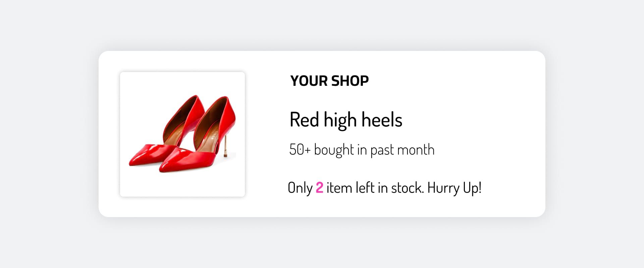Select the Red high heels product title

pos(345,120)
